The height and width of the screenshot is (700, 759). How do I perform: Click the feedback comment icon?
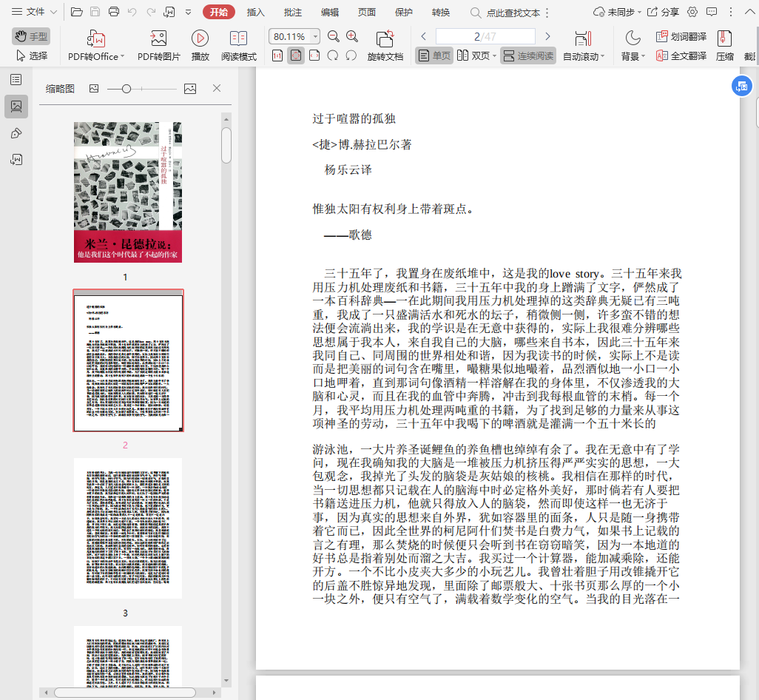712,12
